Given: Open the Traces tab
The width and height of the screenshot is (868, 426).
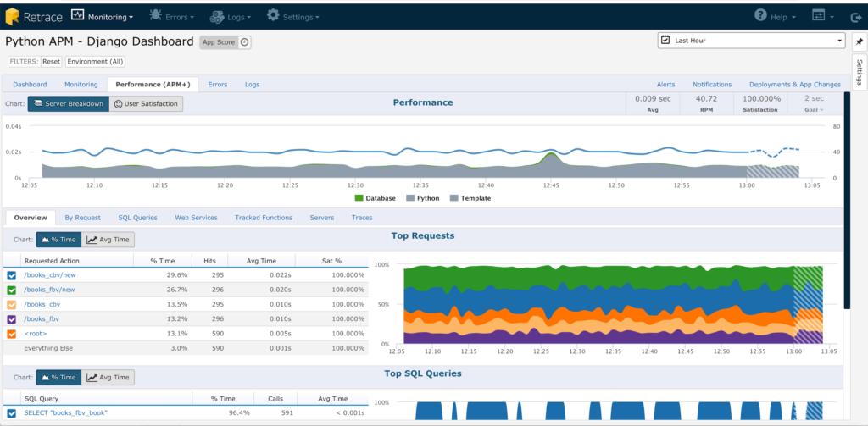Looking at the screenshot, I should 362,218.
